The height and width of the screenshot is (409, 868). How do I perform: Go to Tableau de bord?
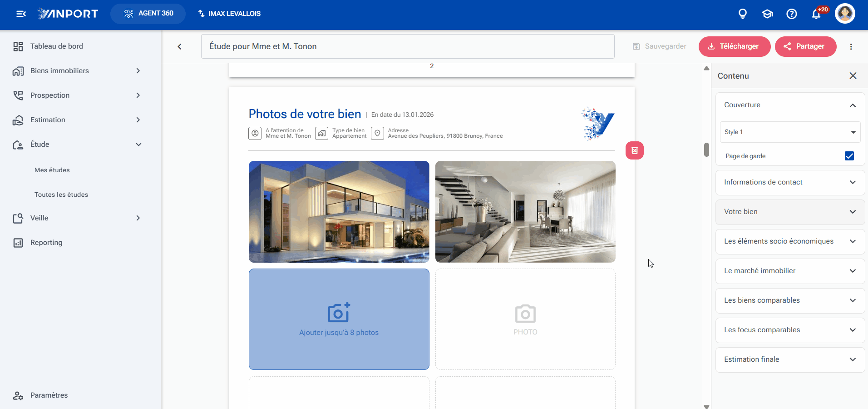tap(57, 46)
